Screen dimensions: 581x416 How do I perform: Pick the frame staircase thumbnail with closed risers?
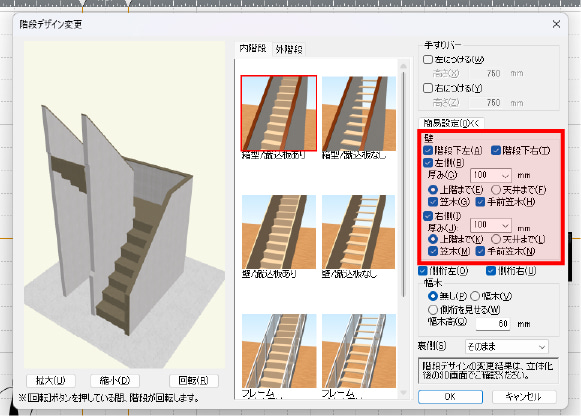tap(279, 351)
